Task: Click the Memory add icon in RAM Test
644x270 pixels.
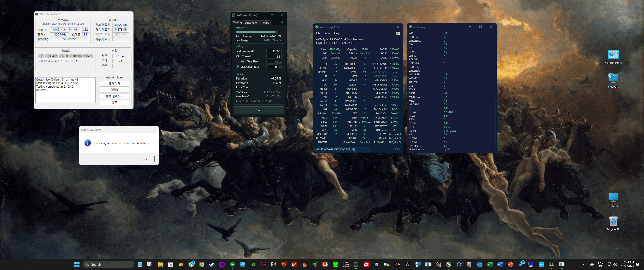Action: [247, 28]
